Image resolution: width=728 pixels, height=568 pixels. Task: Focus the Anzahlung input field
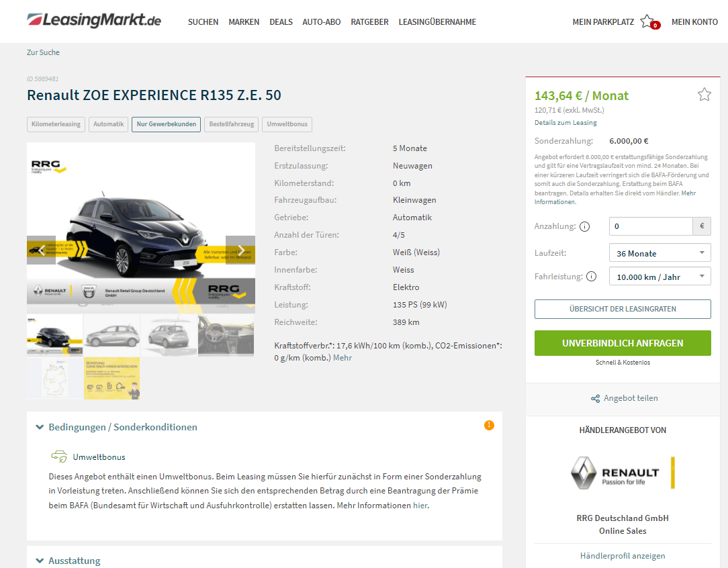651,226
